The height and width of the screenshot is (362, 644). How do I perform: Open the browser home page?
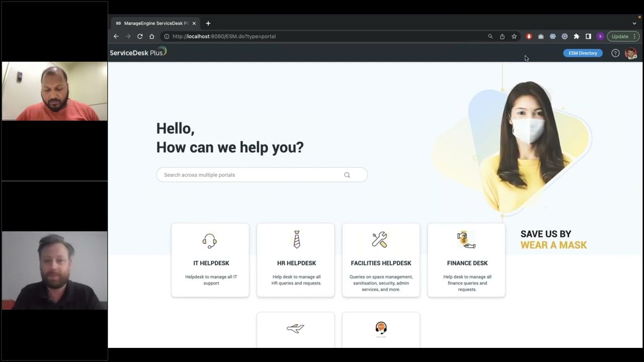(151, 36)
